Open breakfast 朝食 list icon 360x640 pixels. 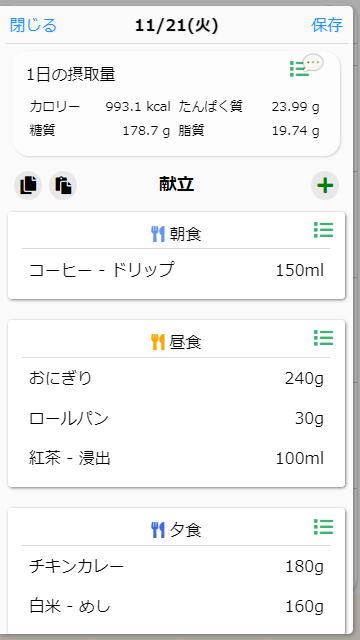pos(323,230)
